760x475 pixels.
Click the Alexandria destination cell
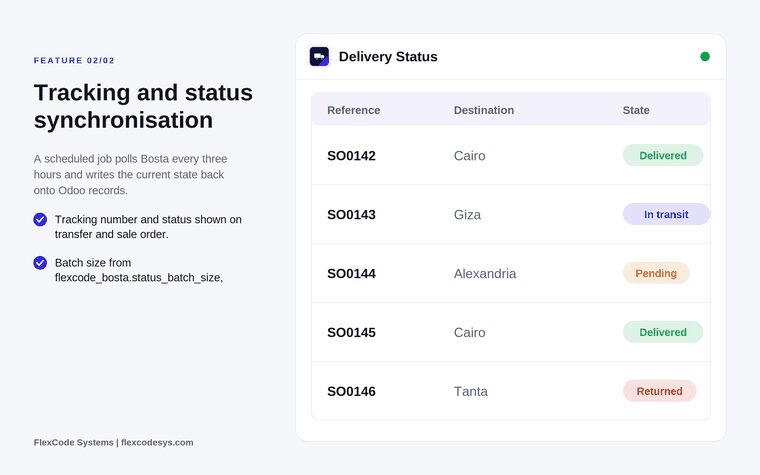click(x=485, y=273)
